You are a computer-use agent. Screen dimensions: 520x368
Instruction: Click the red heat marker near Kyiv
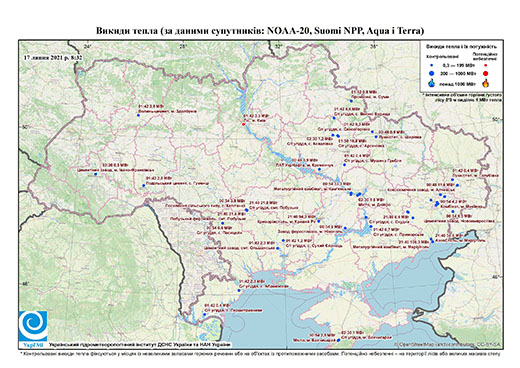[244, 124]
